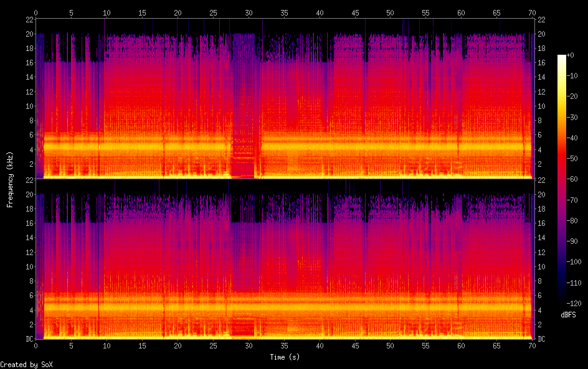The height and width of the screenshot is (369, 588).
Task: Click the "-110" color scale label
Action: [574, 283]
